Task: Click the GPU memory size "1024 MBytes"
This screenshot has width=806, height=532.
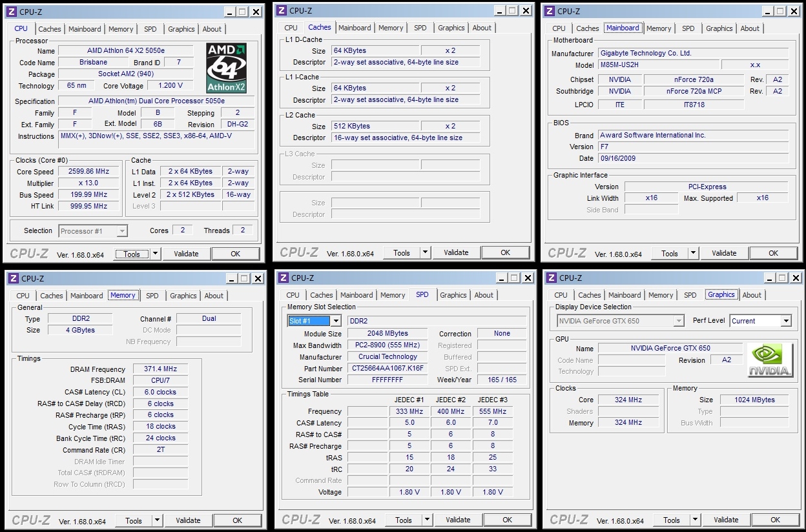Action: click(x=754, y=400)
